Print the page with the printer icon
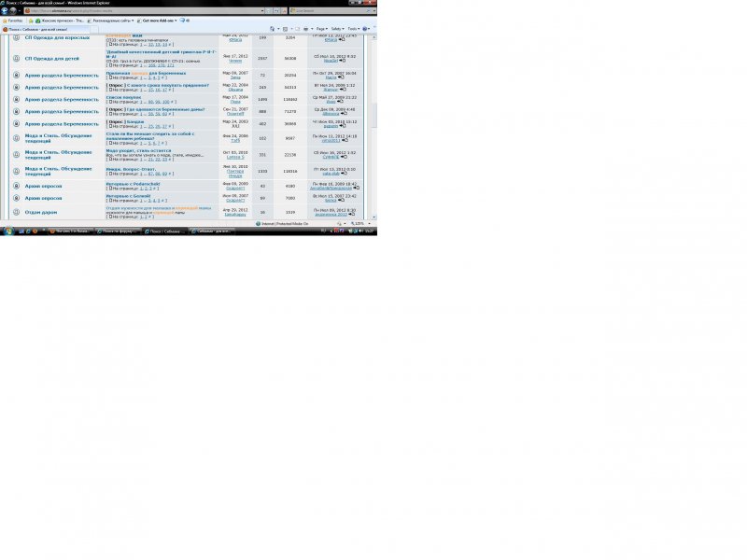 pyautogui.click(x=306, y=29)
